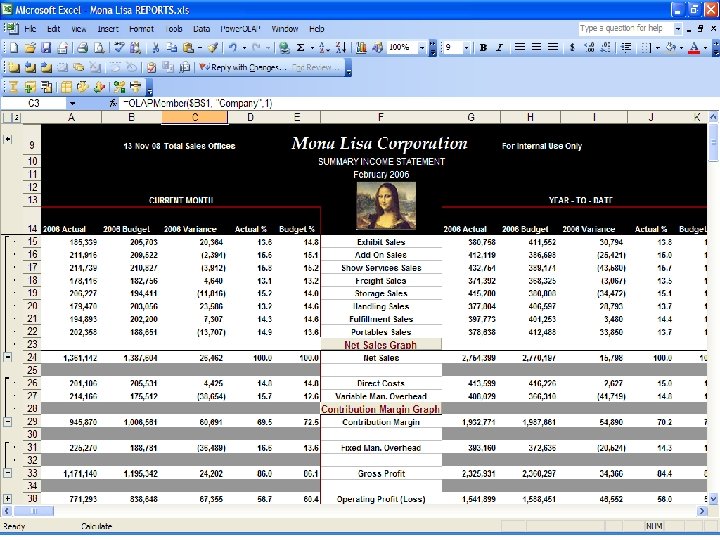Click the Net Sales Graph button

tap(381, 344)
